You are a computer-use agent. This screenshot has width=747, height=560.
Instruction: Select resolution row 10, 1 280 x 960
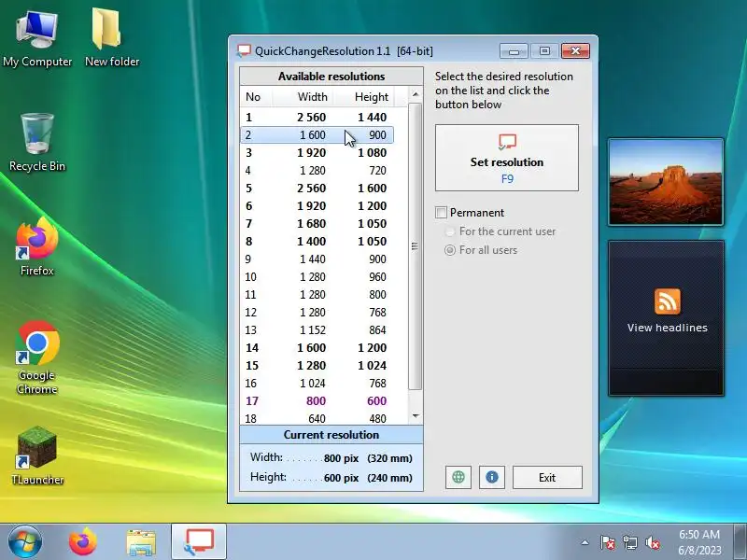(317, 276)
